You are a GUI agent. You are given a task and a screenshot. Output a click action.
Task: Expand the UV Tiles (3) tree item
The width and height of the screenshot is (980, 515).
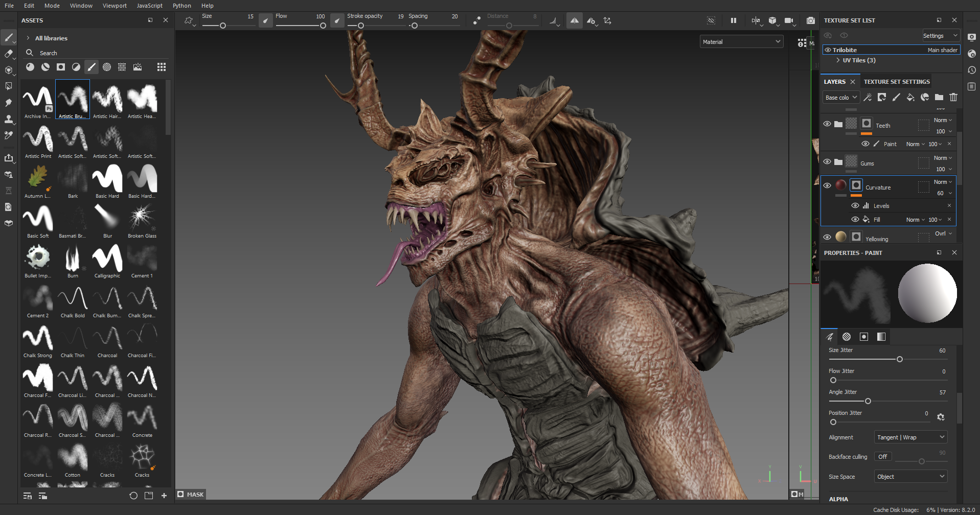coord(838,60)
